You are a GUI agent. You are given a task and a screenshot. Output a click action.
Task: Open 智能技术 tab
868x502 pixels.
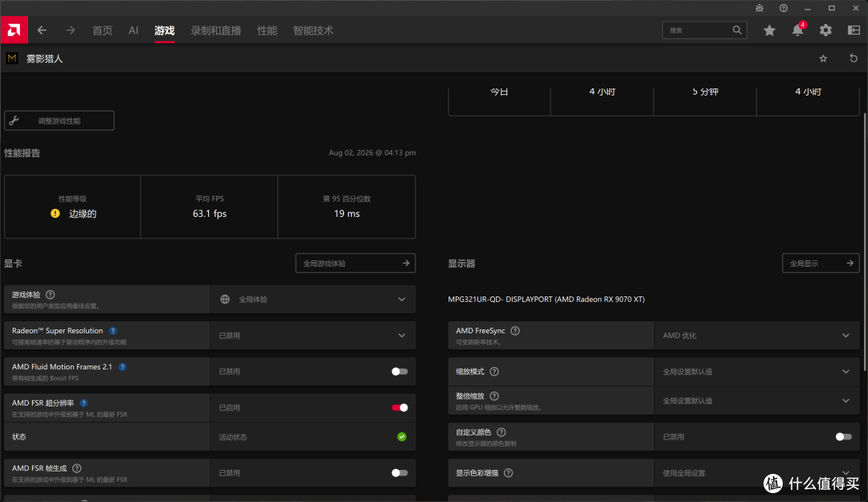pyautogui.click(x=313, y=31)
